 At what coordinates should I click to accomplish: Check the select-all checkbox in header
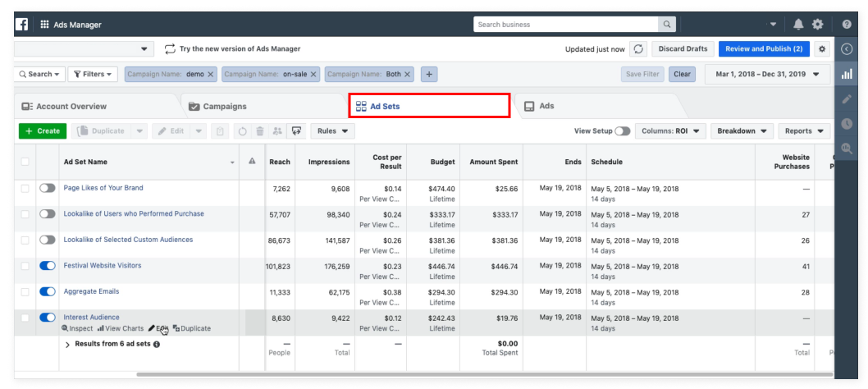tap(25, 162)
